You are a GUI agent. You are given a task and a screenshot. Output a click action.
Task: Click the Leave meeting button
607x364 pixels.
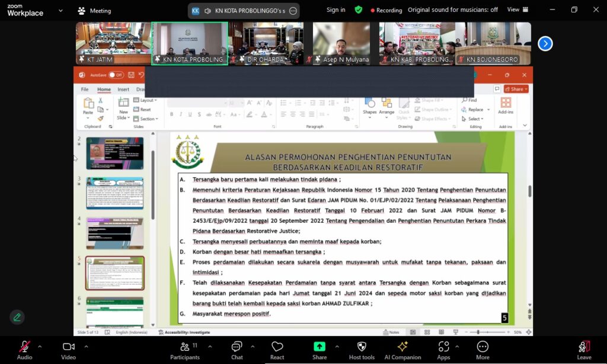point(584,350)
